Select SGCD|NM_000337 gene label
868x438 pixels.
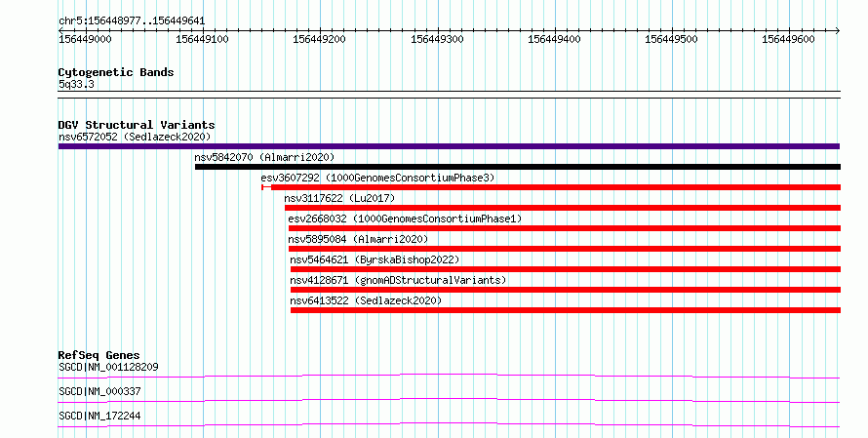tap(99, 391)
